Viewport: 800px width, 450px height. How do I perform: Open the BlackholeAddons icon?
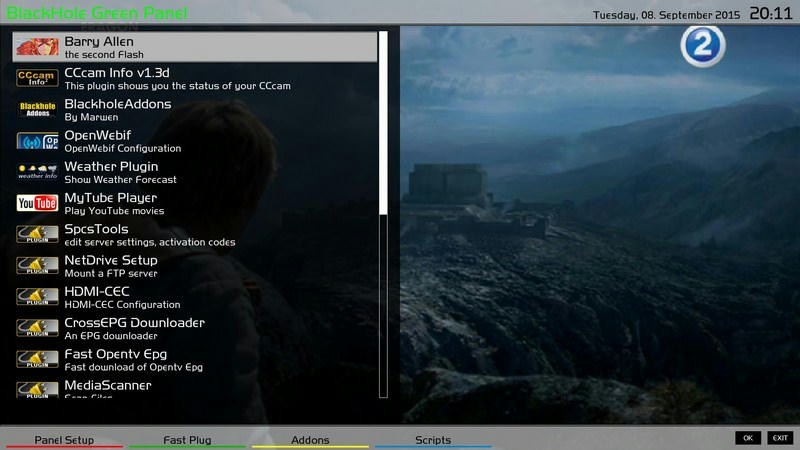click(37, 109)
